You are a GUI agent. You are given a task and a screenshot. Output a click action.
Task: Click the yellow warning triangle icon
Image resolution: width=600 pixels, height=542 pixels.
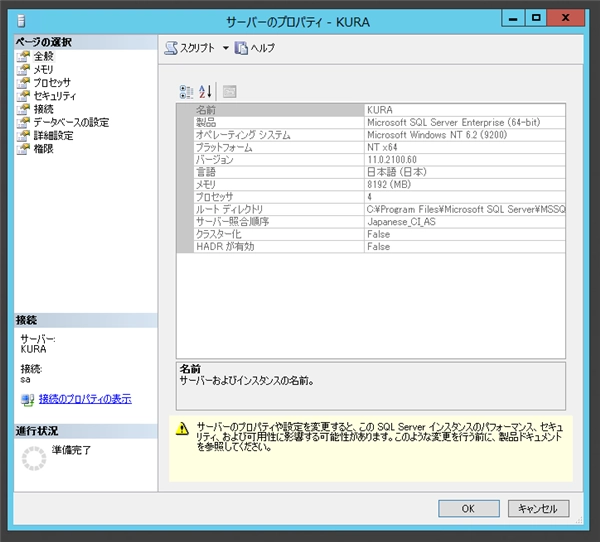tap(182, 429)
